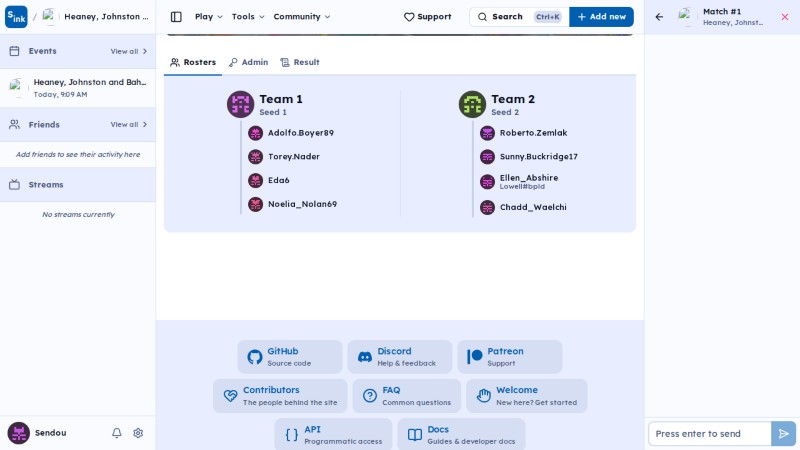
Task: Click the Match #1 tournament avatar
Action: [687, 17]
